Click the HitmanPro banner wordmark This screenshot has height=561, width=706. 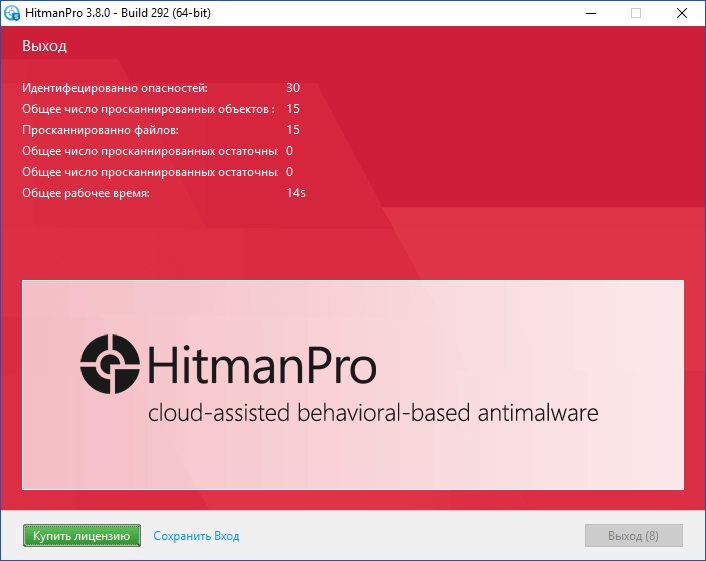[262, 364]
